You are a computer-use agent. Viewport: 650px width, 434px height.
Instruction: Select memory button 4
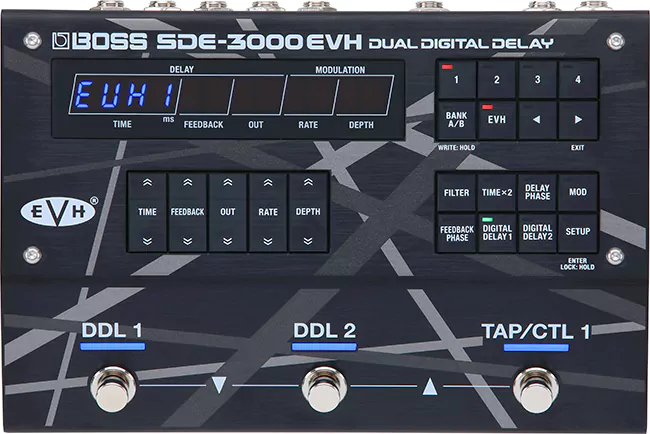click(x=578, y=80)
